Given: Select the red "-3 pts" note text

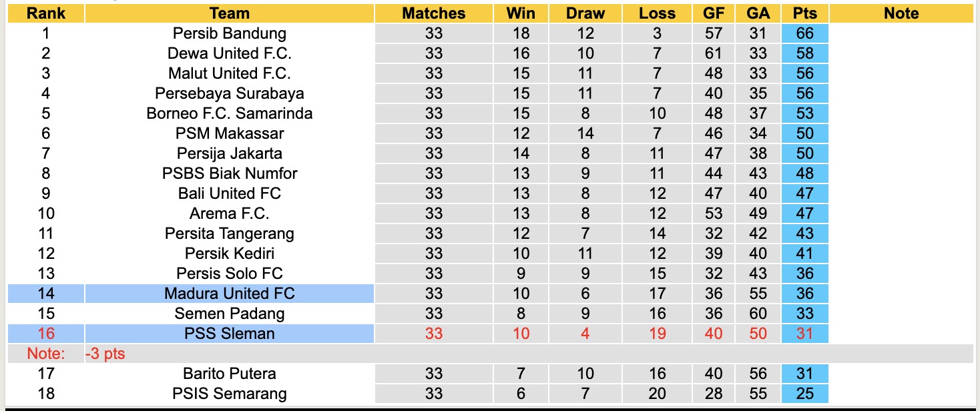Looking at the screenshot, I should pyautogui.click(x=105, y=354).
